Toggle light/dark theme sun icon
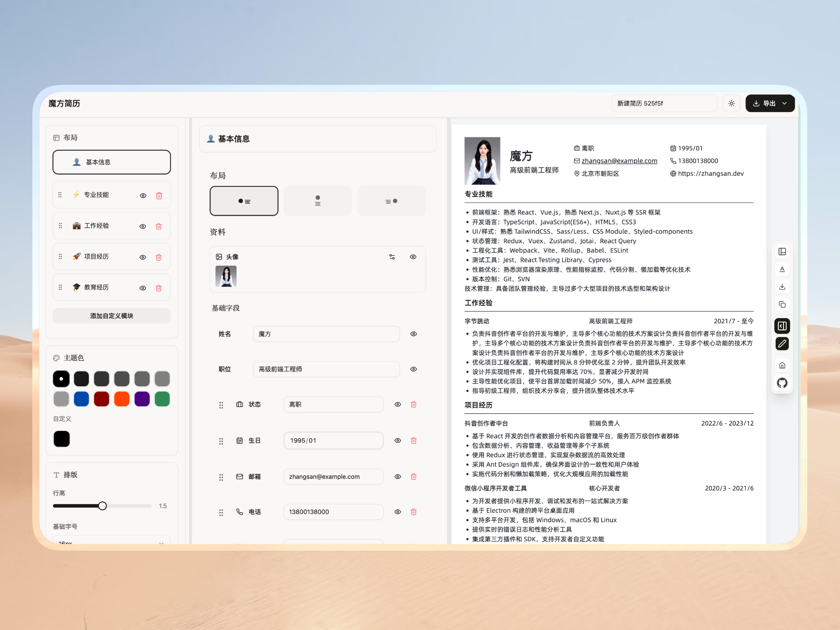This screenshot has height=630, width=840. 731,104
